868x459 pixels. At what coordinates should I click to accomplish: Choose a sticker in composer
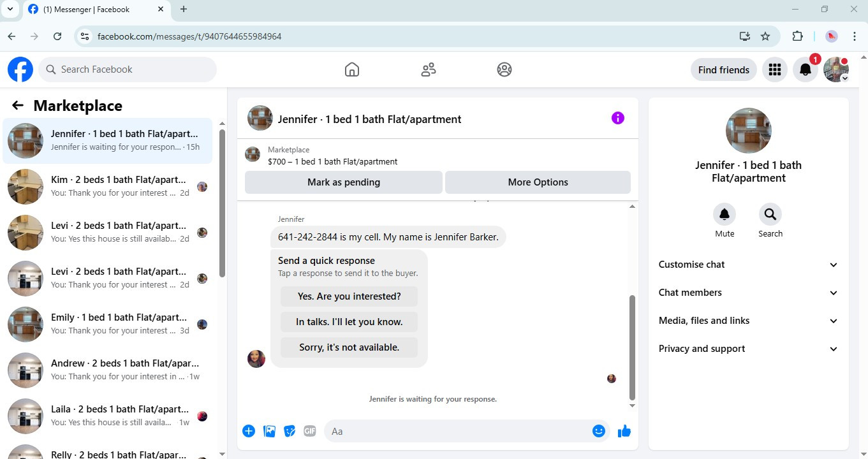tap(290, 431)
